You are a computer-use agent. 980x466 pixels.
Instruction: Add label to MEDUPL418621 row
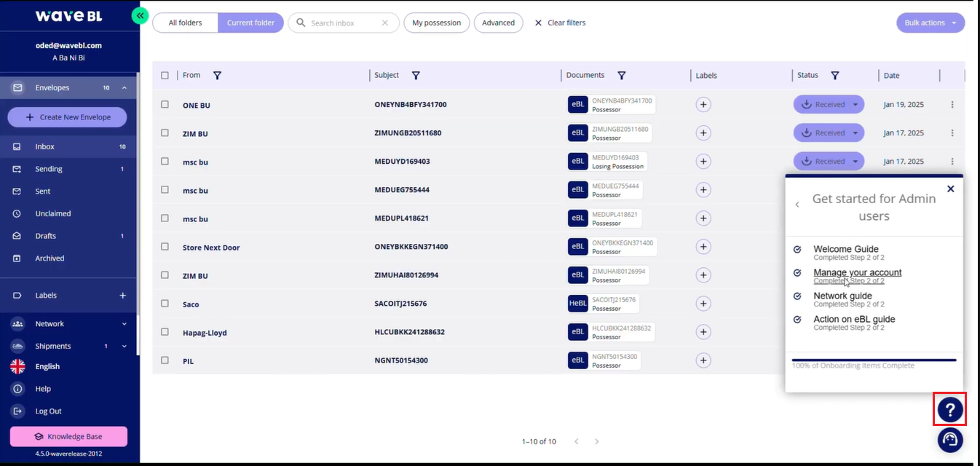point(703,218)
